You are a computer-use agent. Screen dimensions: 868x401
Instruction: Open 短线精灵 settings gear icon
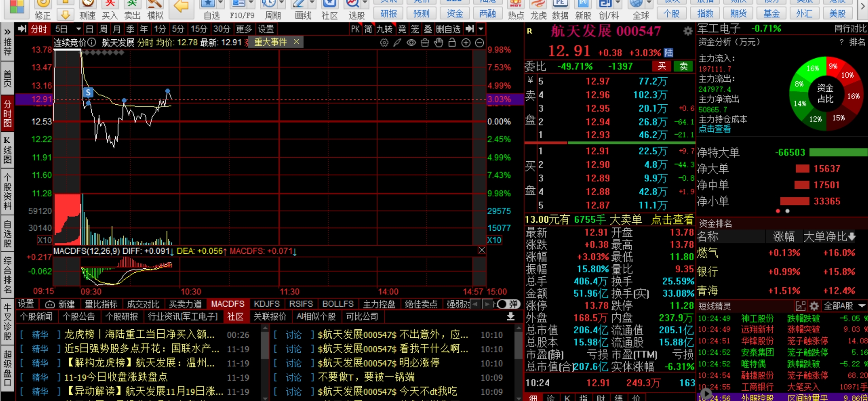click(x=814, y=306)
